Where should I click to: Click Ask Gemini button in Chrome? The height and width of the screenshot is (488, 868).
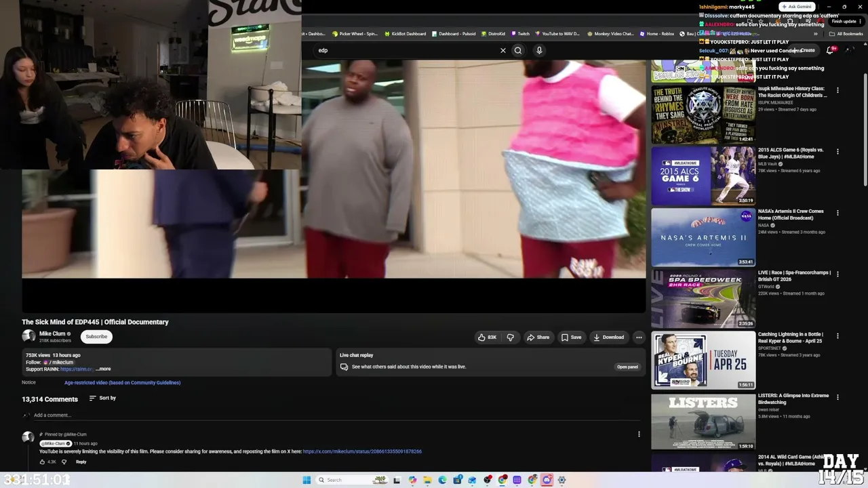797,7
